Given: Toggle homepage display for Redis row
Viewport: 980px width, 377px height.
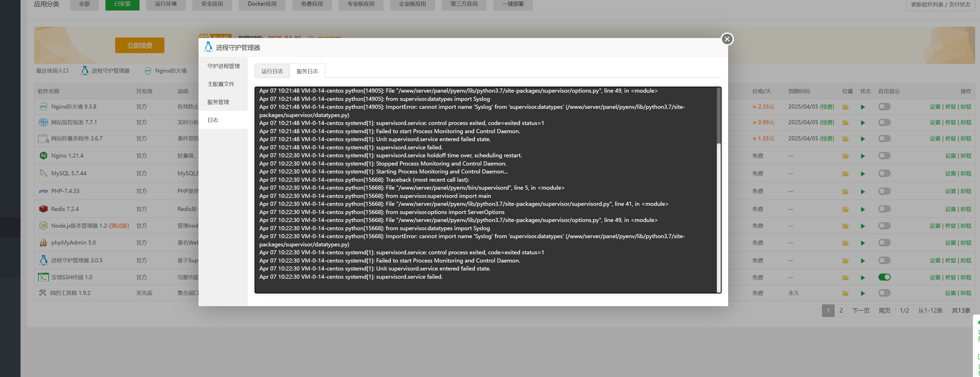Looking at the screenshot, I should coord(884,209).
